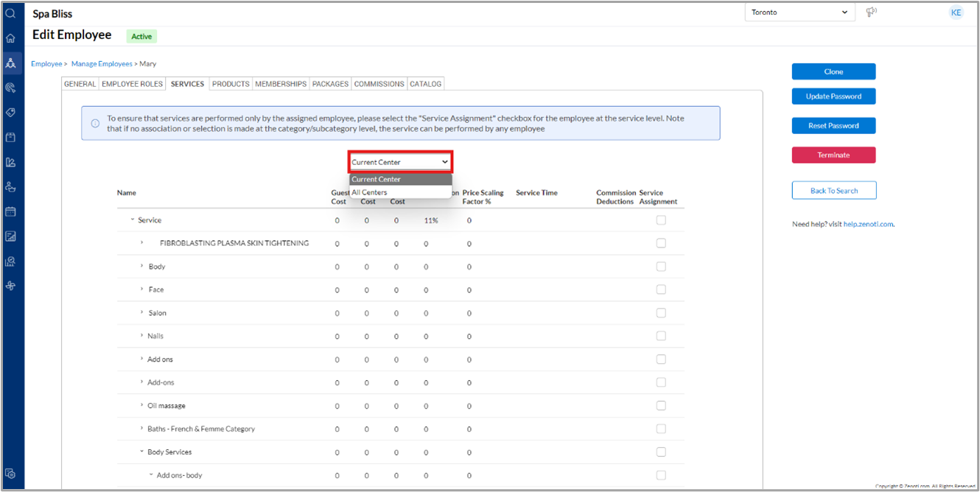Select the Nails row checkbox
Viewport: 980px width, 492px height.
point(661,336)
